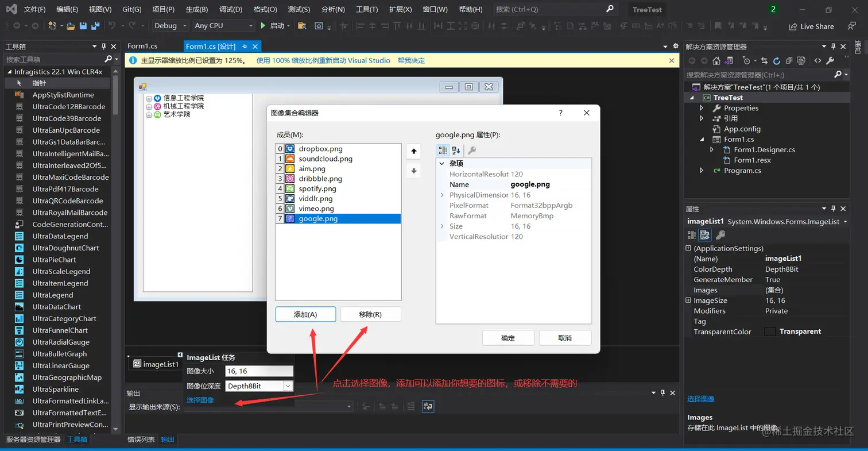This screenshot has width=868, height=451.
Task: Select App.config in Solution Explorer
Action: click(x=742, y=129)
